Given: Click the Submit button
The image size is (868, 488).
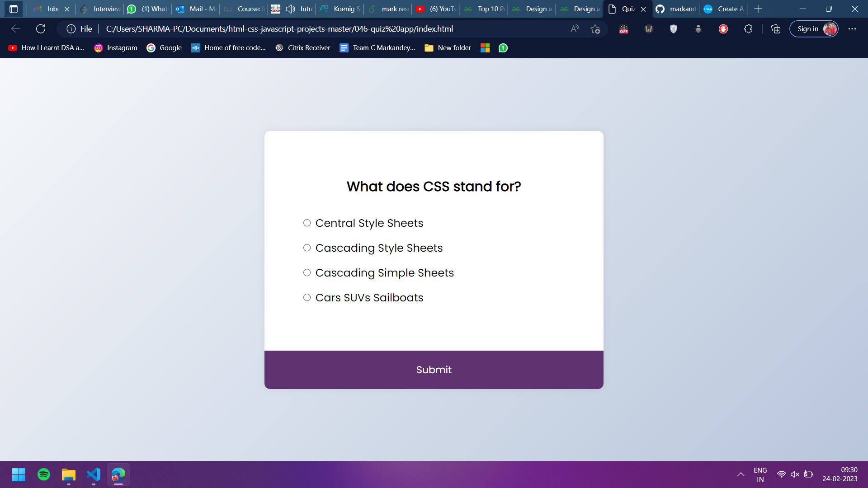Looking at the screenshot, I should [x=434, y=370].
